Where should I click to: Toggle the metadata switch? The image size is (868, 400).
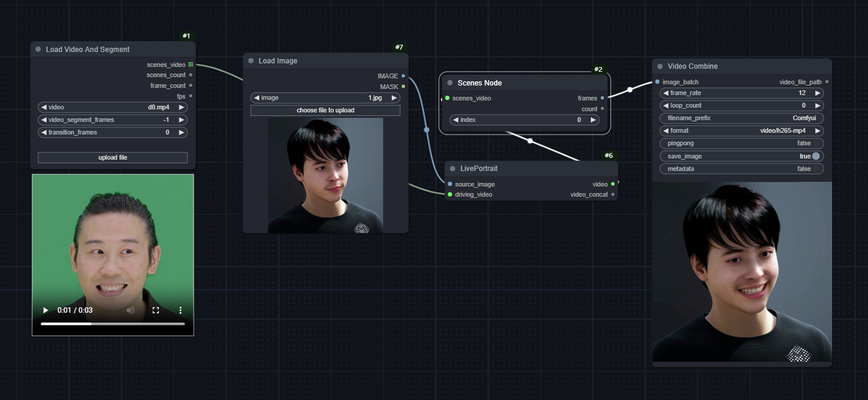[742, 169]
